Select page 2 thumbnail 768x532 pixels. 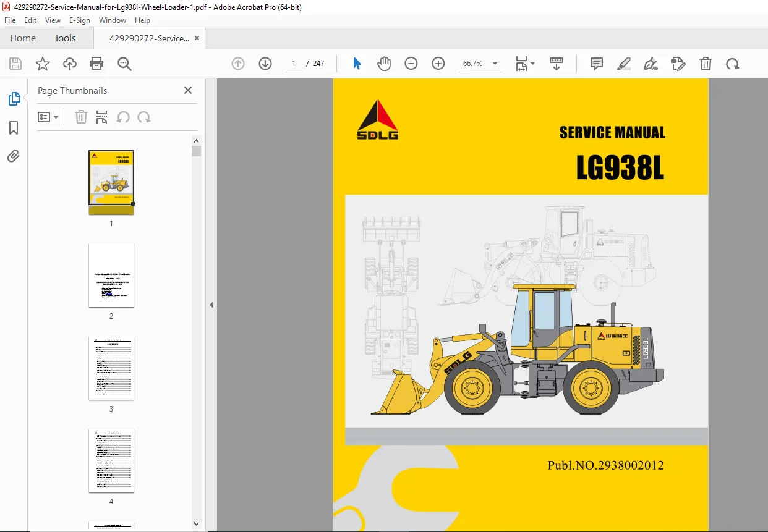coord(111,276)
